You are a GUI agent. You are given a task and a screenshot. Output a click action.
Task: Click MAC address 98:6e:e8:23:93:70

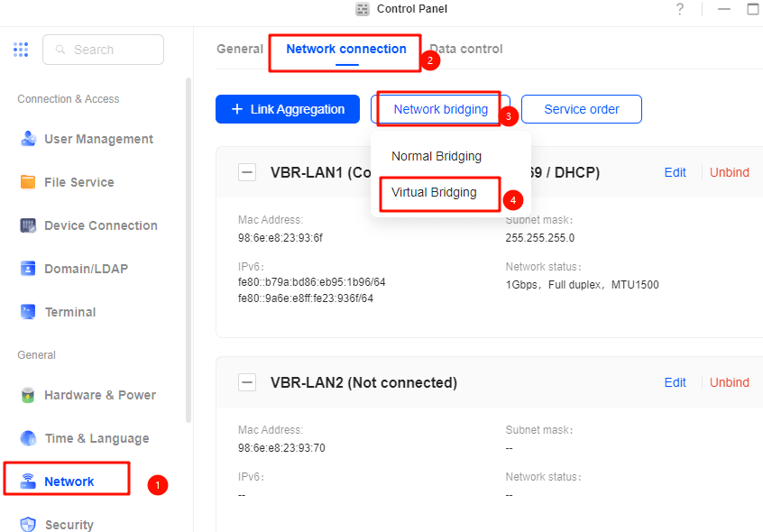(281, 448)
